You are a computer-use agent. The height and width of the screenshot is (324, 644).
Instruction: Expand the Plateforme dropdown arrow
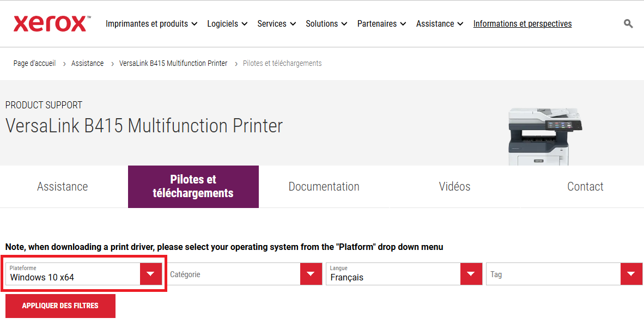(x=151, y=274)
